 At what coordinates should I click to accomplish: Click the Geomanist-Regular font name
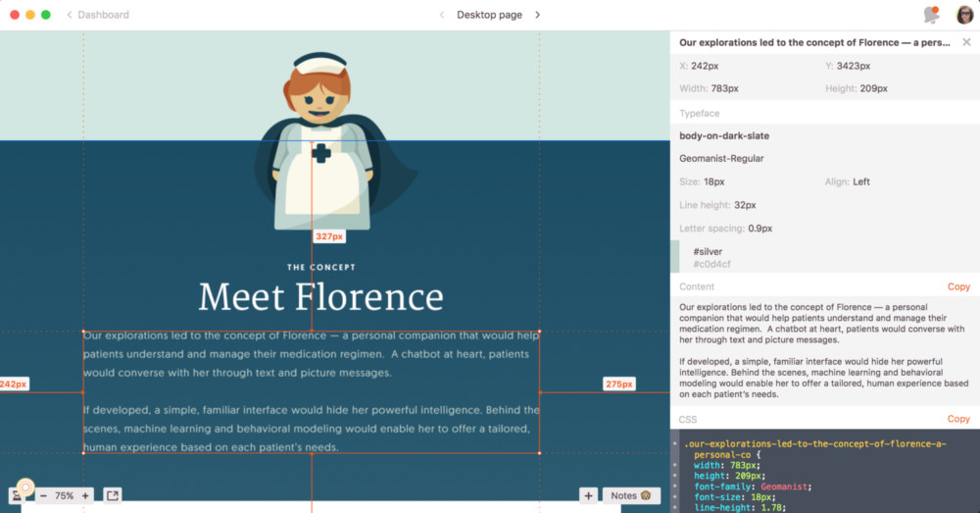(721, 158)
